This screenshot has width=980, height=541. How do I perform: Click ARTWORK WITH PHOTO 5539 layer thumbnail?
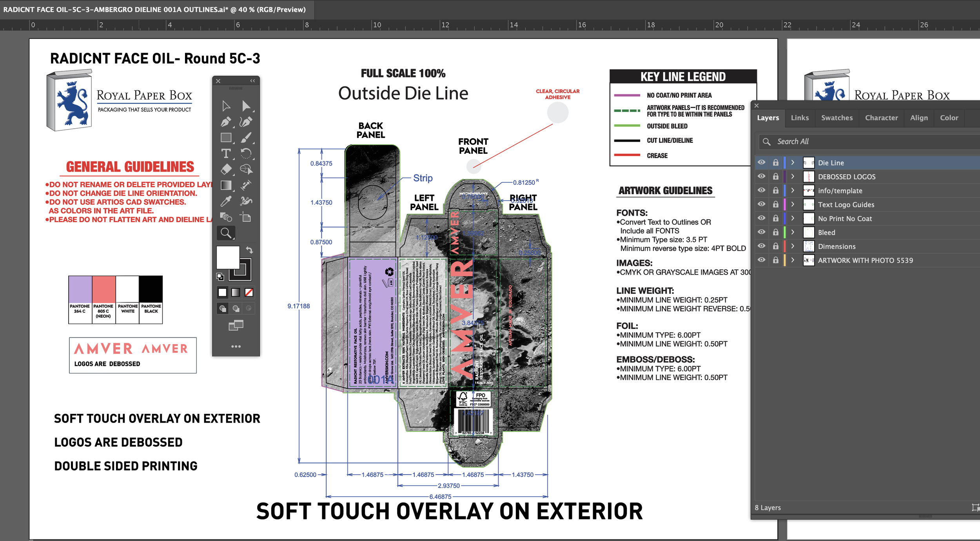coord(809,260)
